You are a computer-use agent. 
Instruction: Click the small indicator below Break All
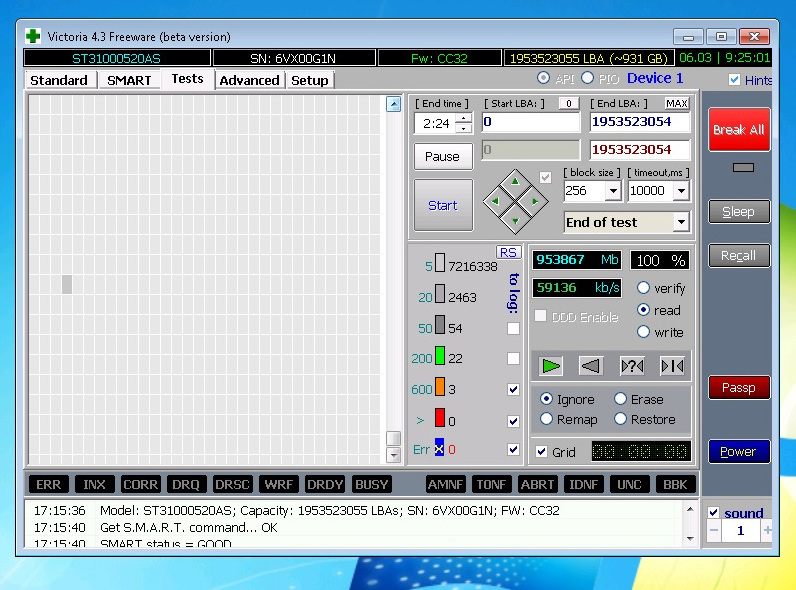[x=743, y=168]
